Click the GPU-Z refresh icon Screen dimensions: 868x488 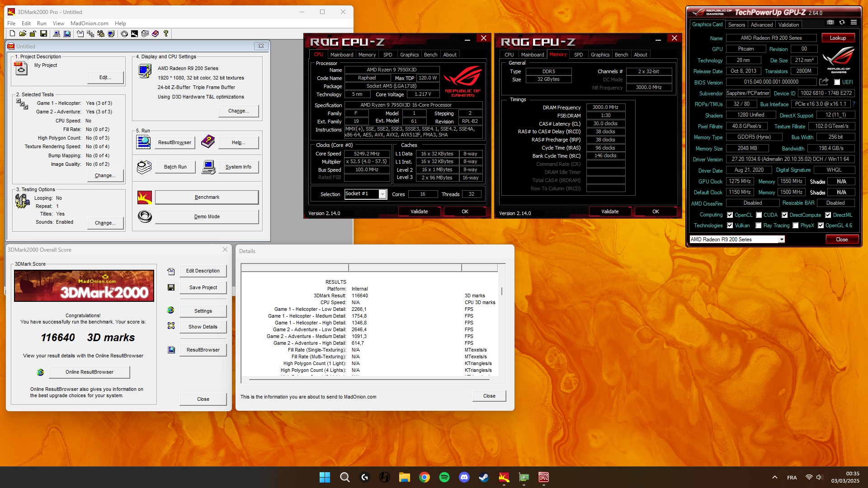point(842,22)
